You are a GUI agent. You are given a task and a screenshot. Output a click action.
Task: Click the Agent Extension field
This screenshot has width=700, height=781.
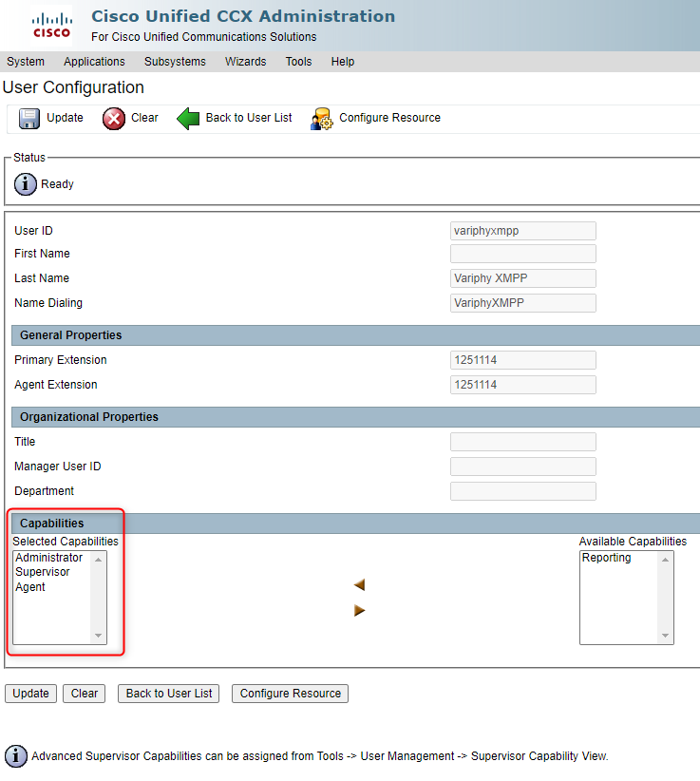pyautogui.click(x=523, y=385)
